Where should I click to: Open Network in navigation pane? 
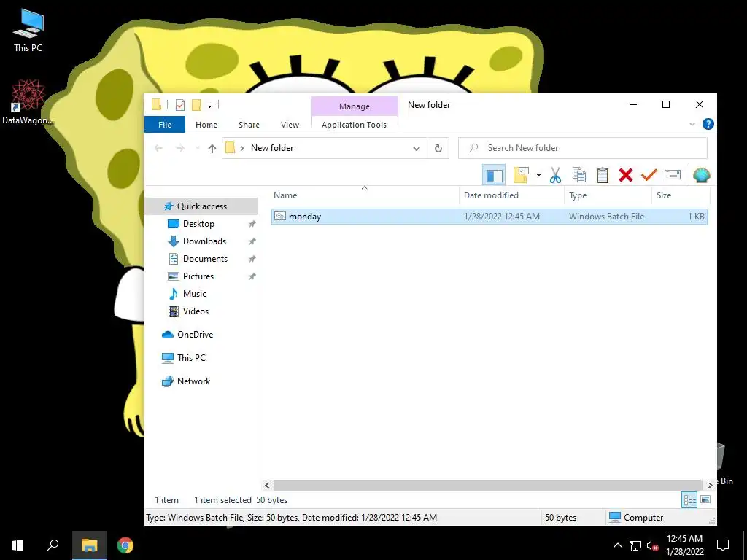(x=193, y=381)
